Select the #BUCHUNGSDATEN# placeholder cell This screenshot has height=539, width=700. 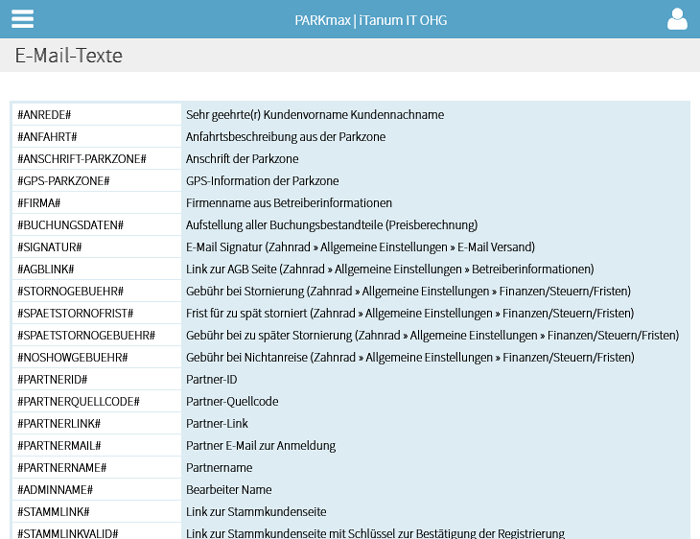coord(96,225)
